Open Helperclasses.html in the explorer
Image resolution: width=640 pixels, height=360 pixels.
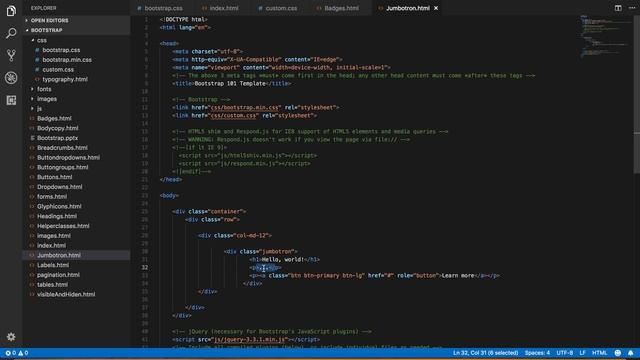click(63, 226)
